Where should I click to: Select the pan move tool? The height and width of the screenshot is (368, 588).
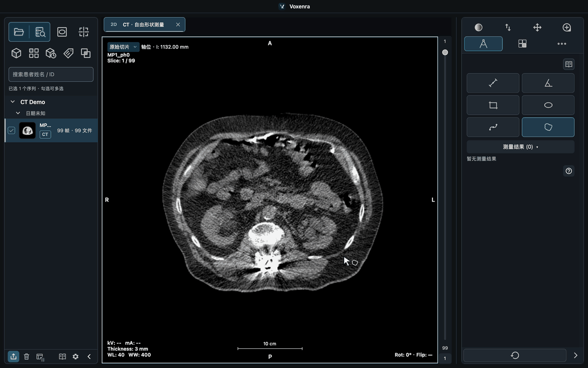coord(537,27)
